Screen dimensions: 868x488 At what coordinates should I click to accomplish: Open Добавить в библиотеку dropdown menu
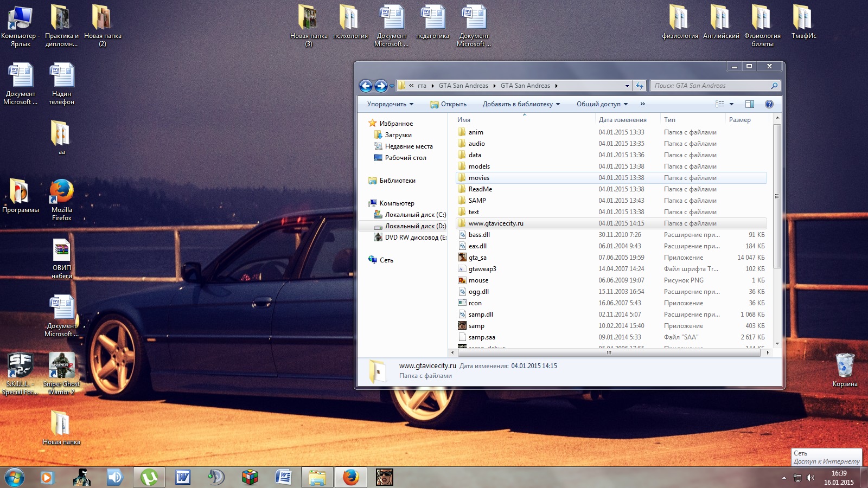click(x=521, y=104)
